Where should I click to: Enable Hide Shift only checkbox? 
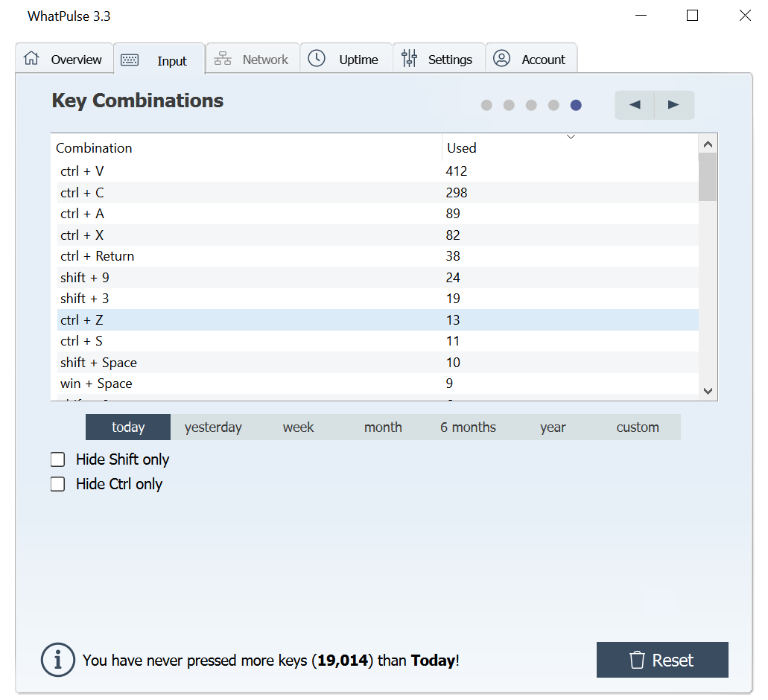58,459
